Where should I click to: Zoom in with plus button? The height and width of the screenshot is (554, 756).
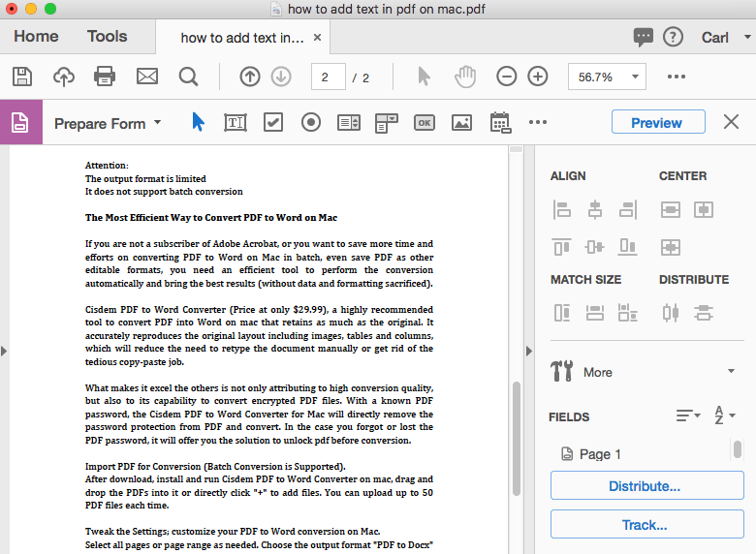(x=538, y=77)
